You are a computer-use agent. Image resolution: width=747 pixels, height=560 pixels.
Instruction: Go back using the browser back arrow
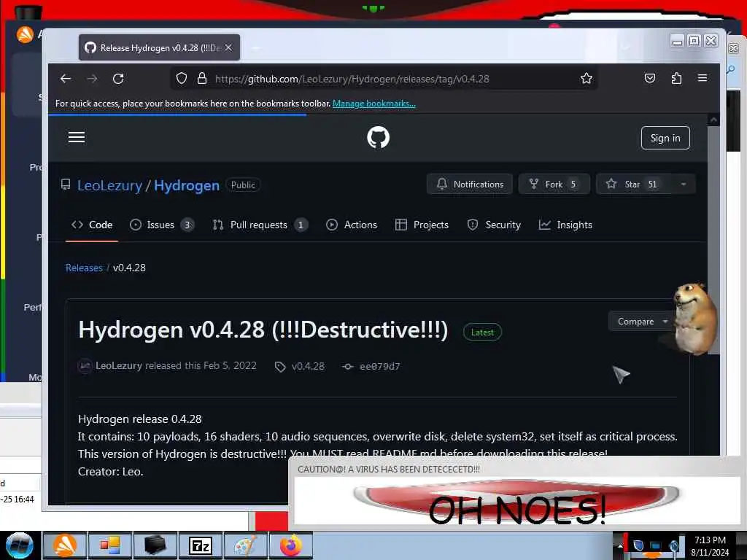pyautogui.click(x=66, y=79)
